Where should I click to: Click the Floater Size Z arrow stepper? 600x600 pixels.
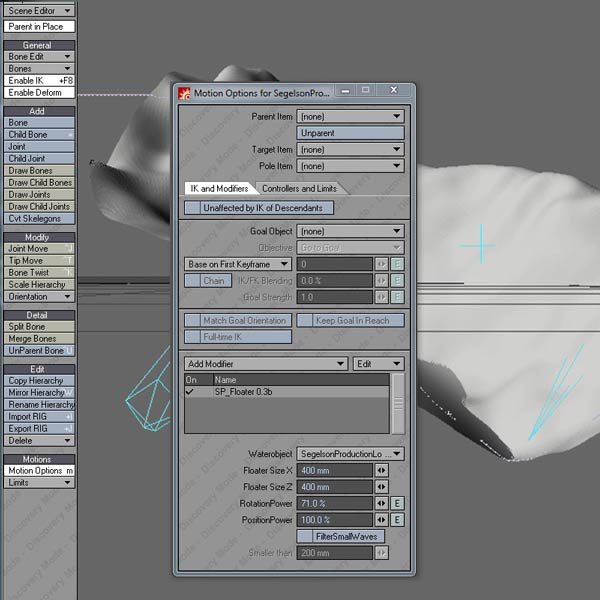[x=381, y=486]
